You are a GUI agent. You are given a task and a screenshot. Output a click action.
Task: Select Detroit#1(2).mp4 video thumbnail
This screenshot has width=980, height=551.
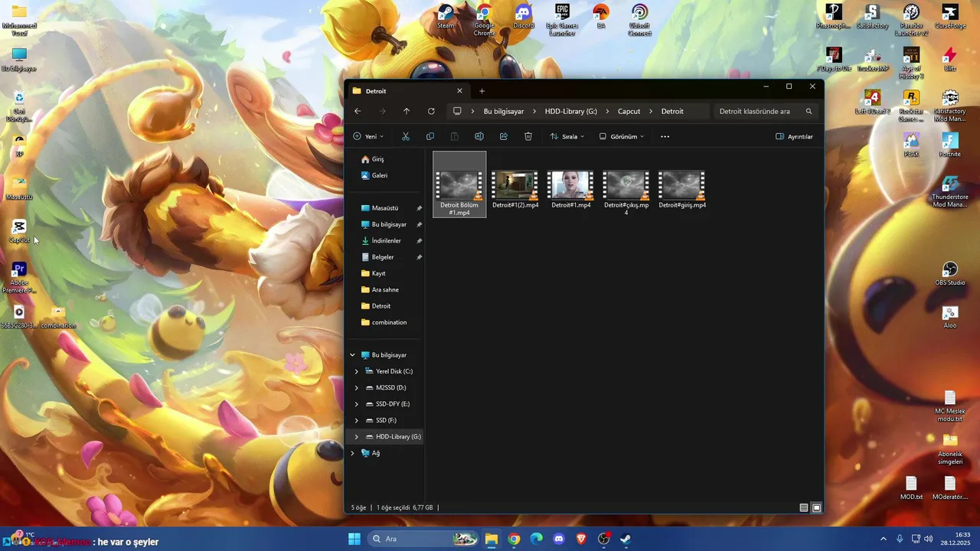pyautogui.click(x=515, y=184)
